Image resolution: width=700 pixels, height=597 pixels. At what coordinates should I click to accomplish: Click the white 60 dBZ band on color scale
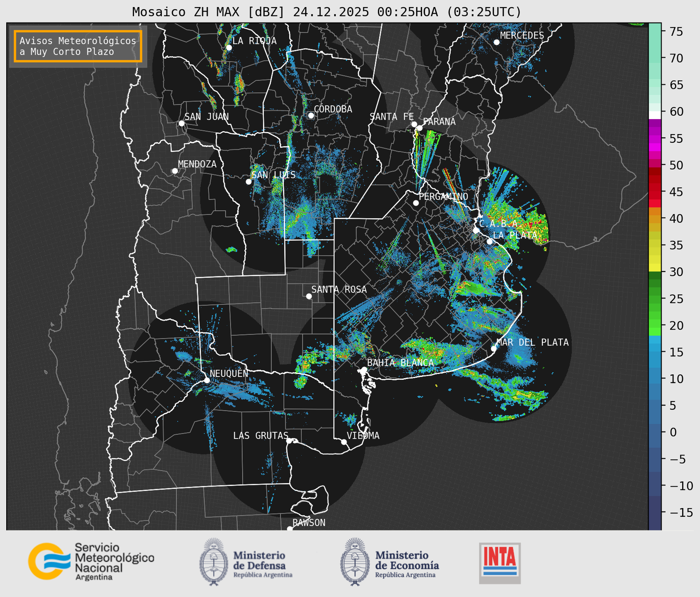[x=654, y=115]
